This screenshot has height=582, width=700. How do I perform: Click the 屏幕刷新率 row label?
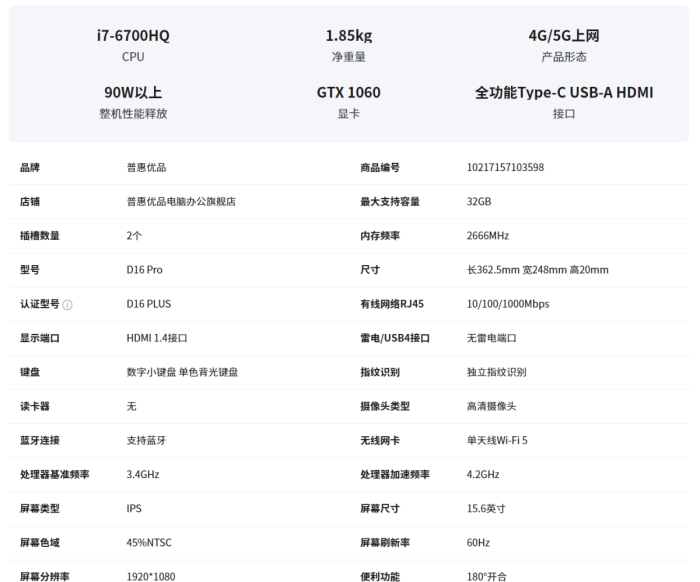385,543
